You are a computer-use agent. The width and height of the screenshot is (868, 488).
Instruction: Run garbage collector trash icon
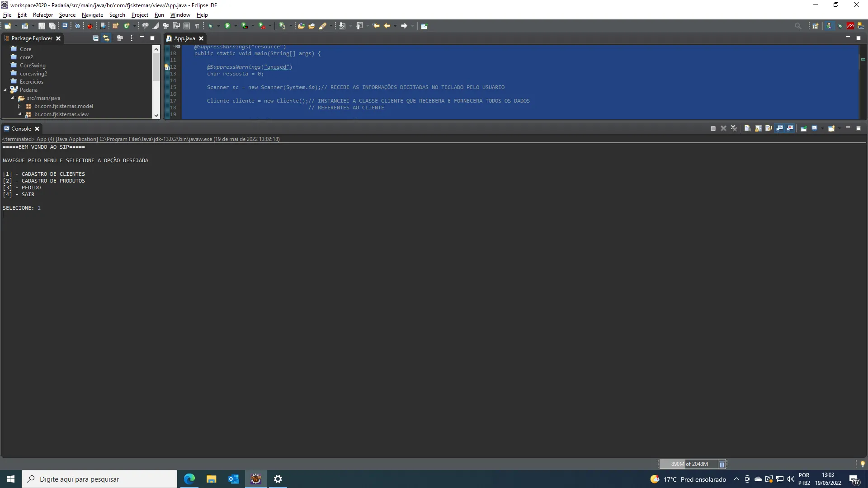722,464
